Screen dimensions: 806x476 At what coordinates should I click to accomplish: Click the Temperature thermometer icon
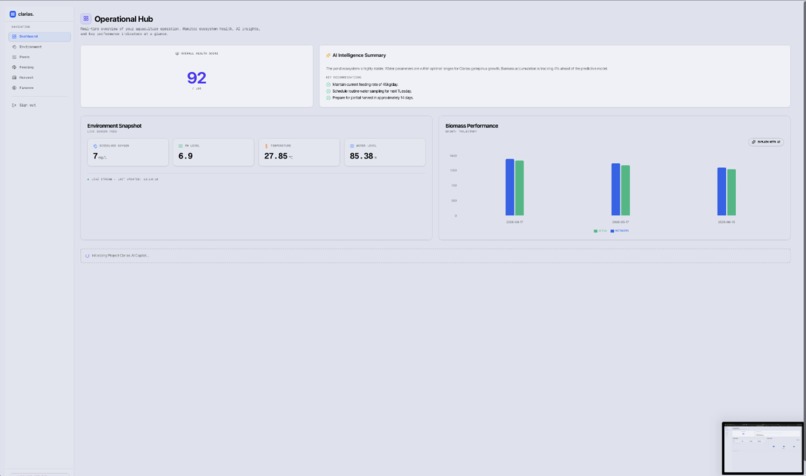point(266,146)
